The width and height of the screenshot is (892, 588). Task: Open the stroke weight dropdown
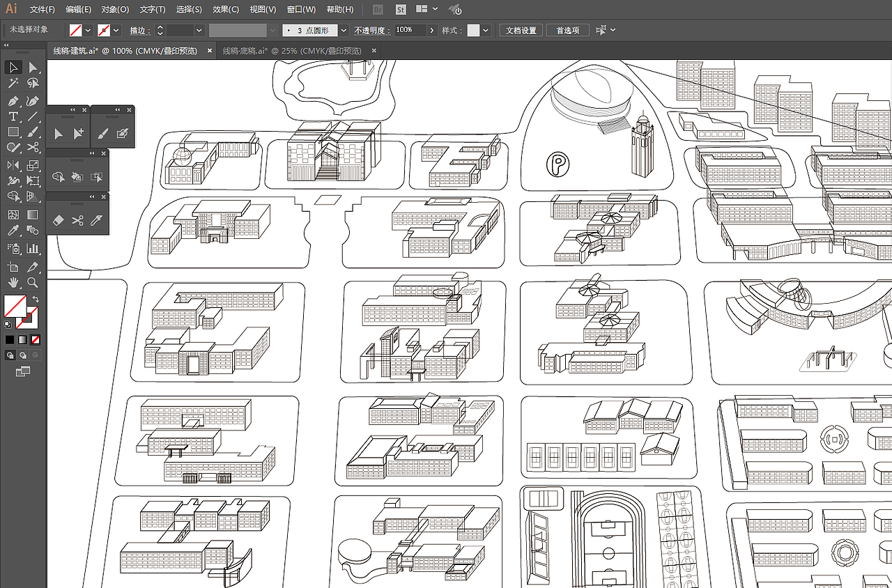click(199, 31)
